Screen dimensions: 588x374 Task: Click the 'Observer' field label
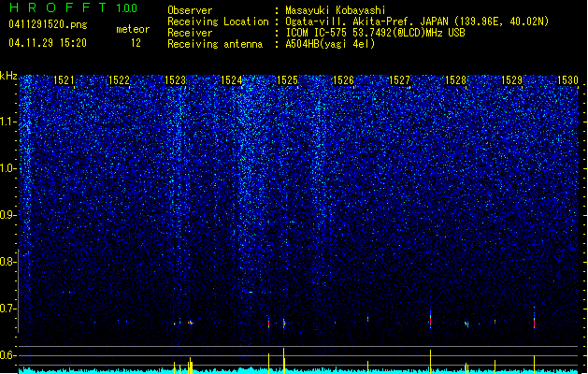[190, 10]
